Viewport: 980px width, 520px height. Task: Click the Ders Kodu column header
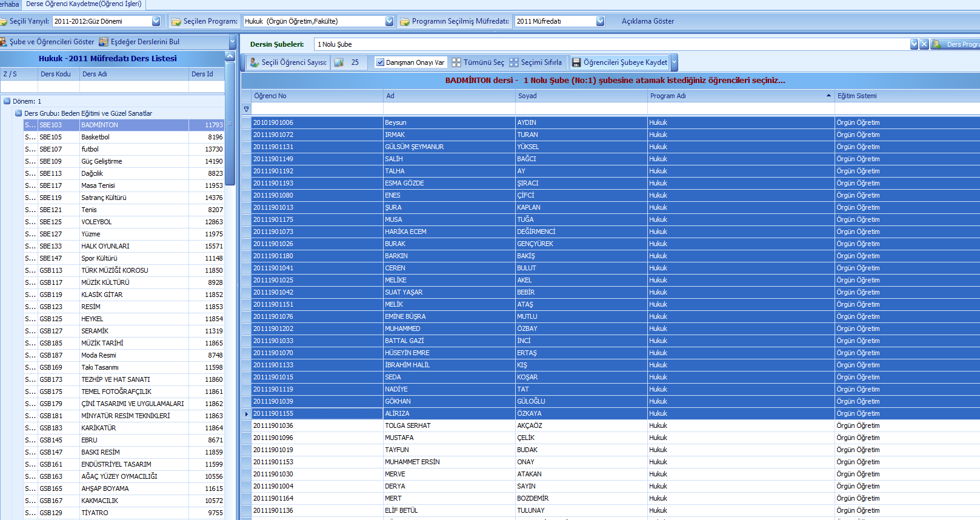[59, 74]
